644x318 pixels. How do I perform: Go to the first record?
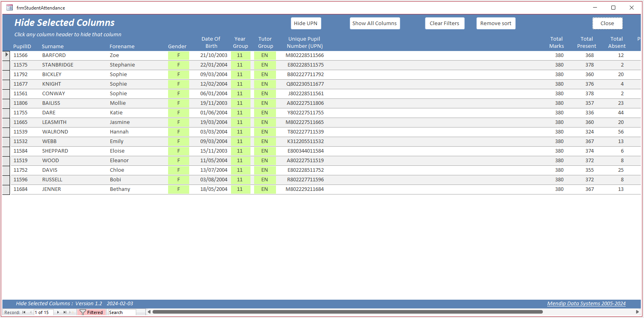24,312
